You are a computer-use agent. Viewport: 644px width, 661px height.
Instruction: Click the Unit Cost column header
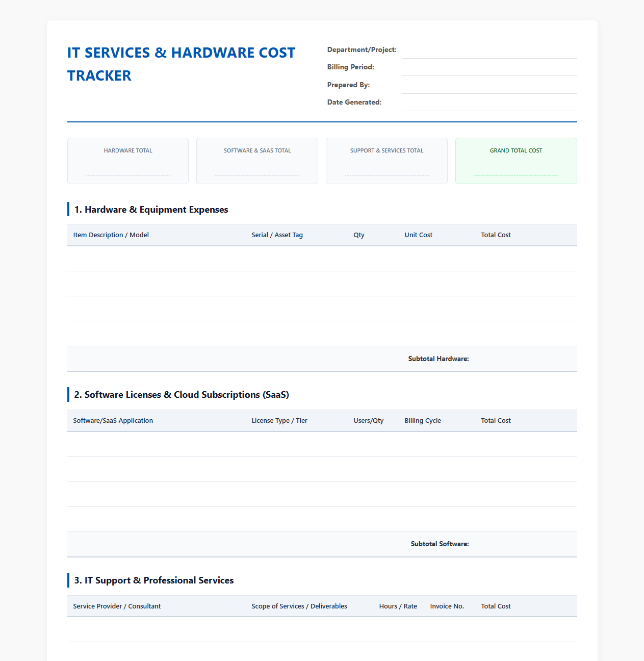coord(418,235)
